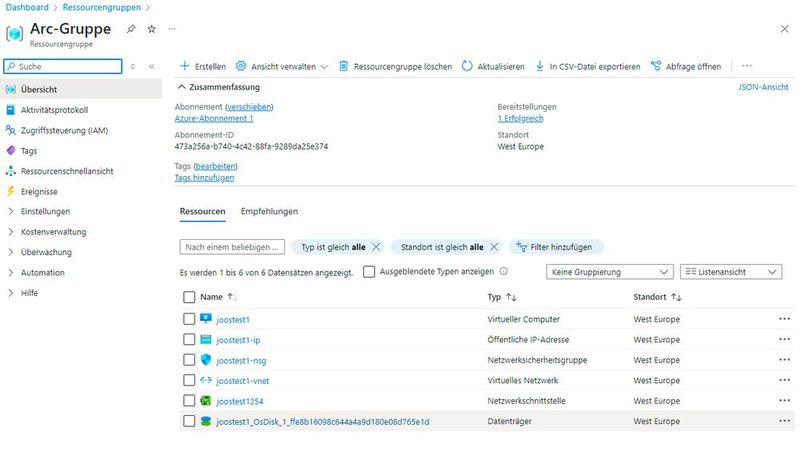Click the Arc-Gruppe resource group cube icon

coord(14,34)
